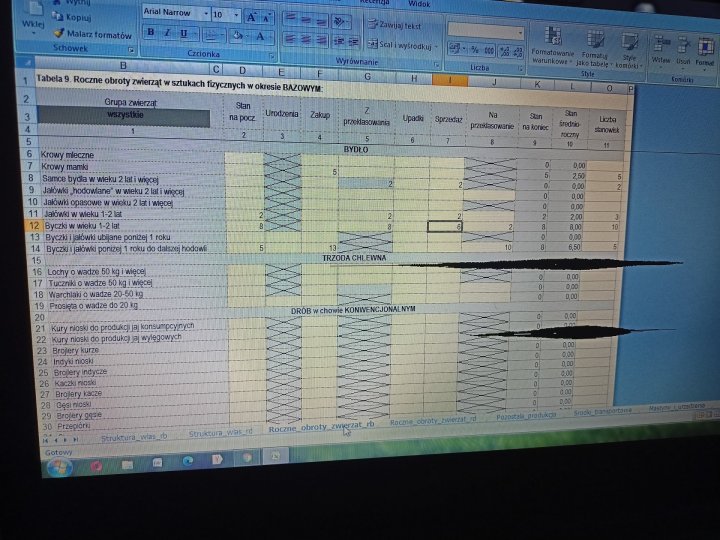The width and height of the screenshot is (720, 540).
Task: Switch to the Struktura_wlas_rb sheet tab
Action: [x=134, y=438]
